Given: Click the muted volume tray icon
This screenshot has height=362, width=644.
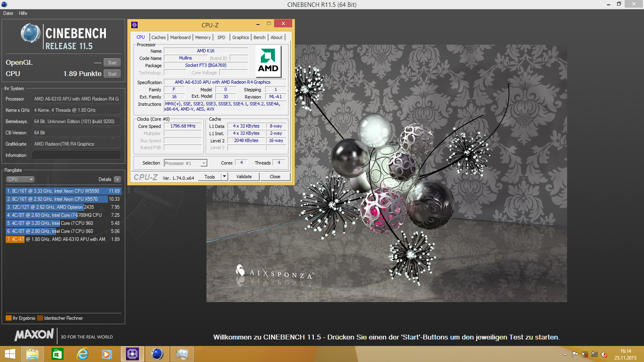Looking at the screenshot, I should [604, 354].
